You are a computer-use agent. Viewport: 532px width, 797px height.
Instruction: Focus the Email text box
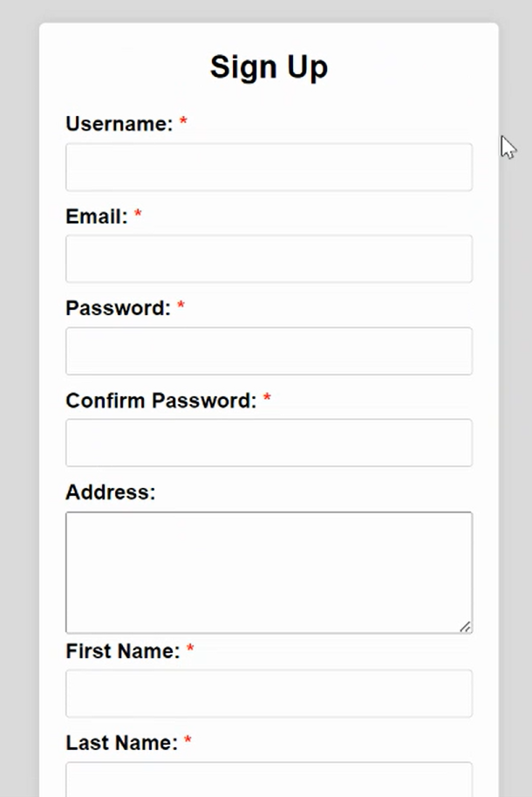[269, 258]
